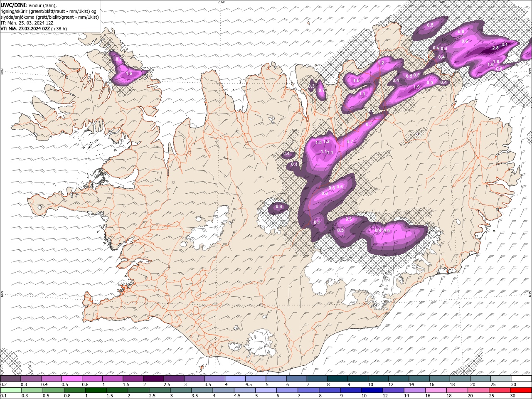
Task: Click the 1.9 snowfall value on map
Action: click(416, 87)
